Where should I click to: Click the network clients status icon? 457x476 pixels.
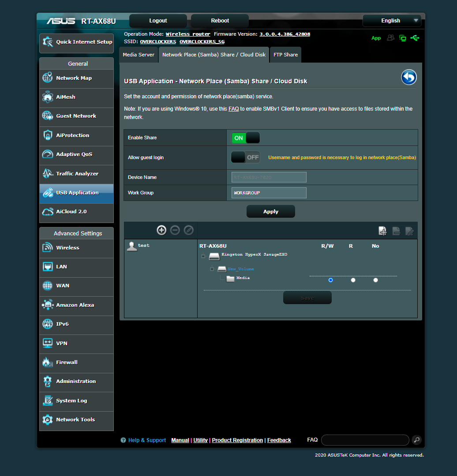tap(403, 38)
